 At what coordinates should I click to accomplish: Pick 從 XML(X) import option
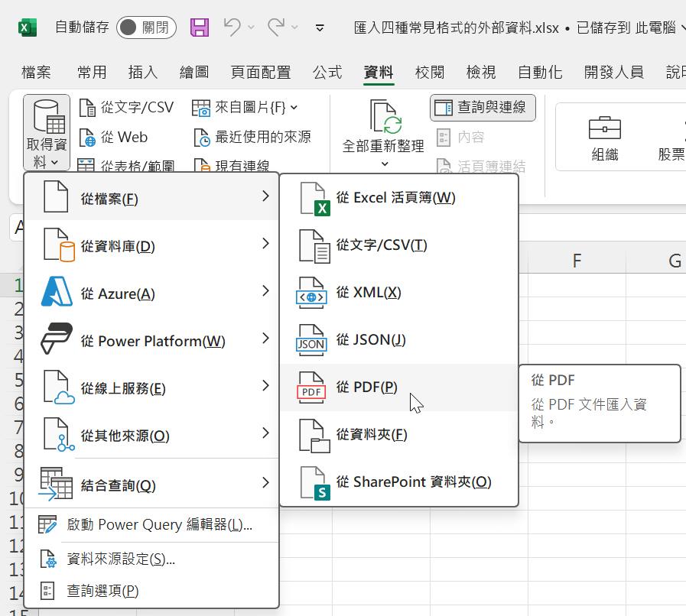click(x=368, y=293)
